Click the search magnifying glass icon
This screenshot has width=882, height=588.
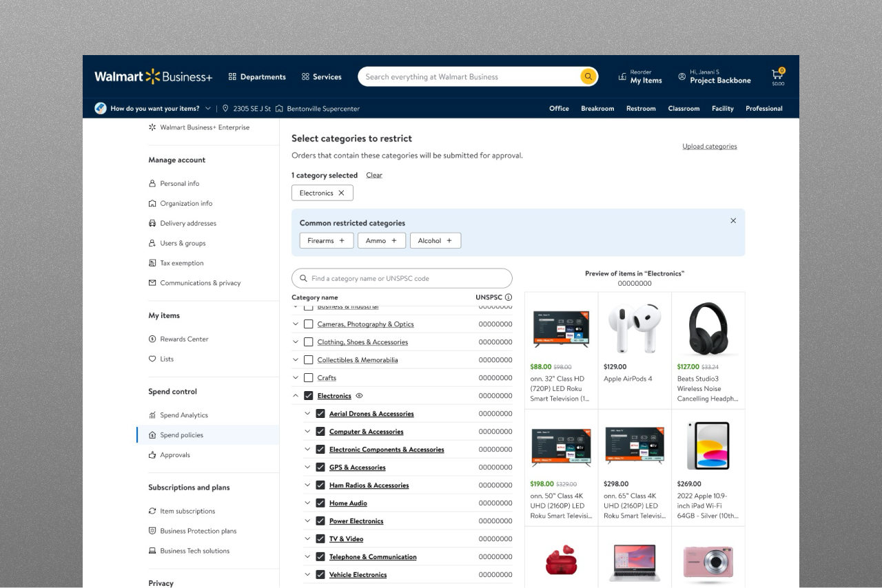(x=588, y=76)
